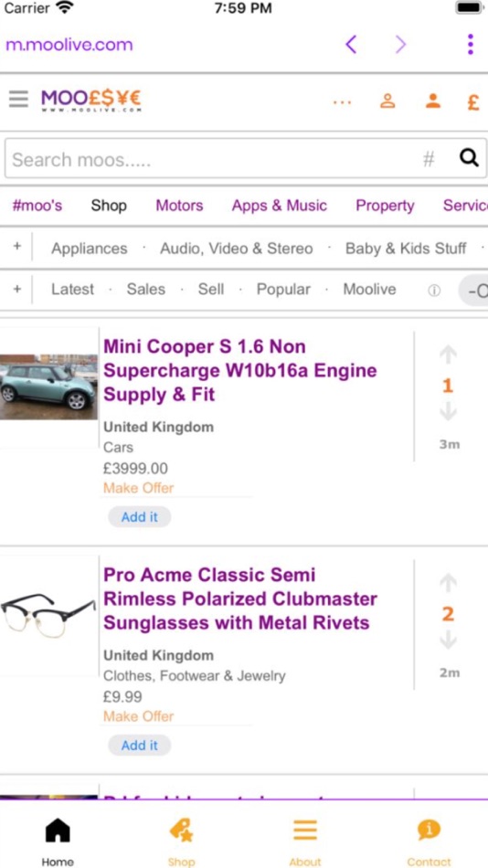Open the Motors tab
This screenshot has height=868, width=488.
pos(179,206)
